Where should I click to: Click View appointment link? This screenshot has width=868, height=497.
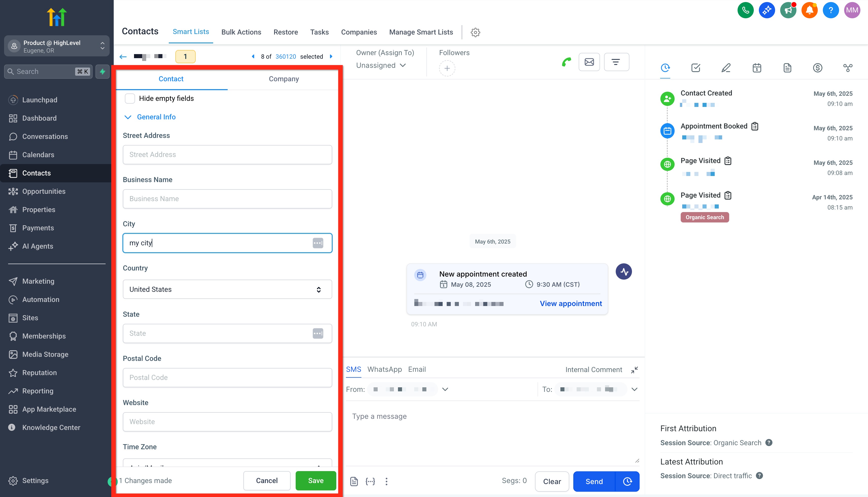click(x=570, y=303)
